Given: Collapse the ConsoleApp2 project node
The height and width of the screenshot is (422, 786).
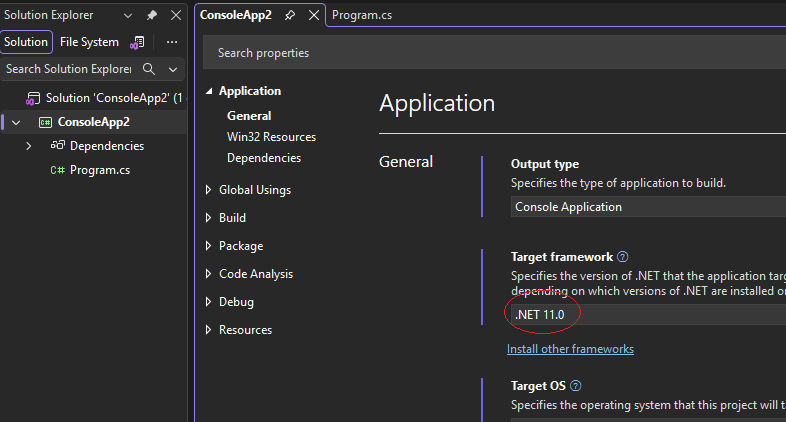Looking at the screenshot, I should [x=16, y=122].
